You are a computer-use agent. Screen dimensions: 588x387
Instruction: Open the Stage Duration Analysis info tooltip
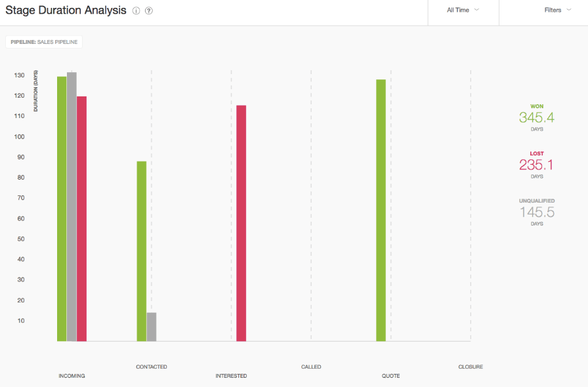[x=136, y=10]
